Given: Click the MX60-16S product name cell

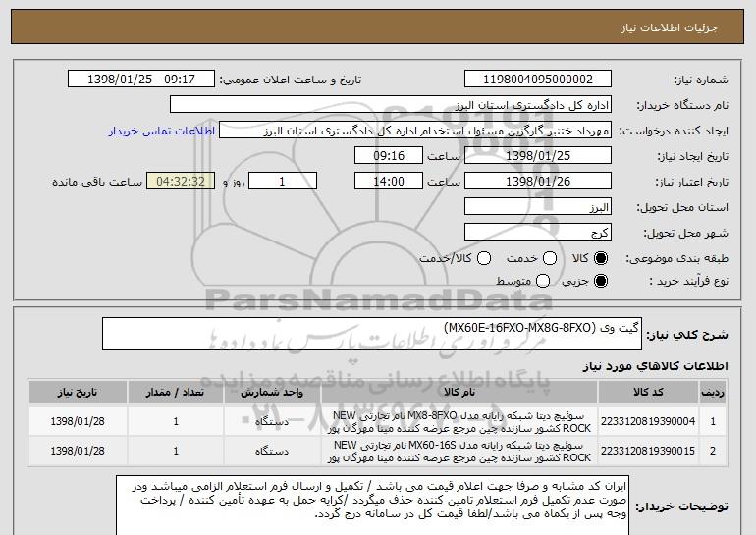Looking at the screenshot, I should click(459, 452).
